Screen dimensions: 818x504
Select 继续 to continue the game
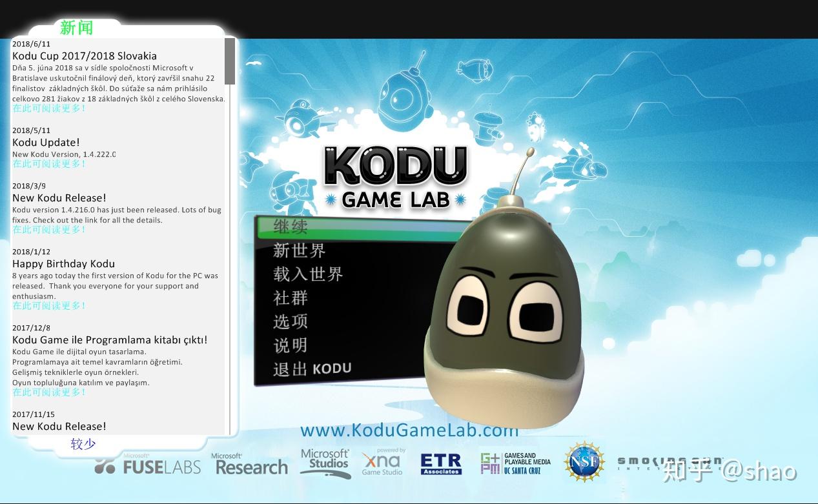pos(291,227)
